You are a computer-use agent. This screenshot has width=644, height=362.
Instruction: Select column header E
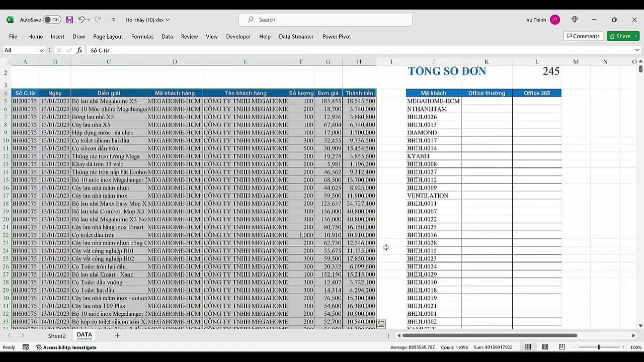246,62
